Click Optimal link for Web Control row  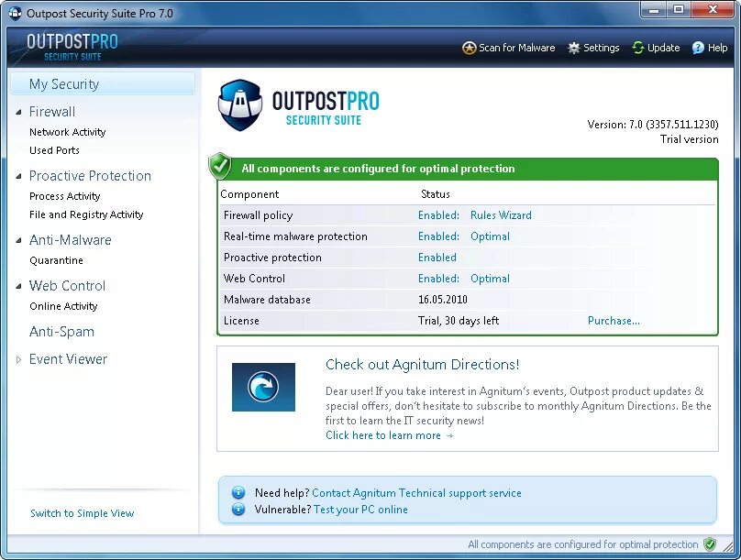pos(490,279)
